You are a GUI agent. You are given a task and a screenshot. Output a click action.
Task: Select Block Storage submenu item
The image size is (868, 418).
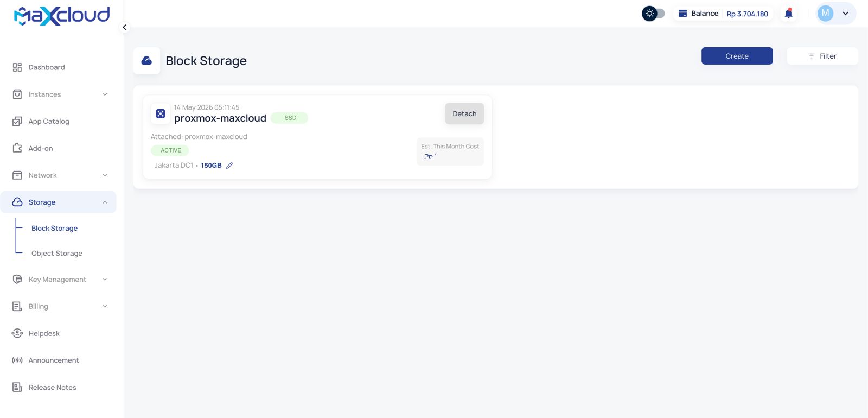54,229
